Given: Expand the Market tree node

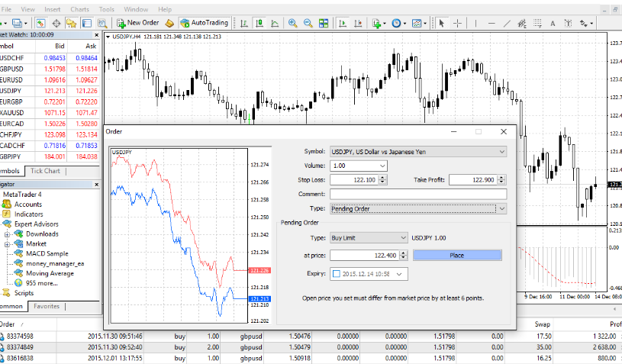Looking at the screenshot, I should pyautogui.click(x=7, y=244).
